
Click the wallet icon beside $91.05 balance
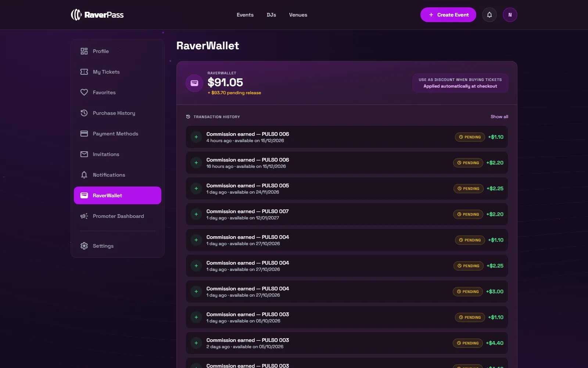click(x=194, y=83)
